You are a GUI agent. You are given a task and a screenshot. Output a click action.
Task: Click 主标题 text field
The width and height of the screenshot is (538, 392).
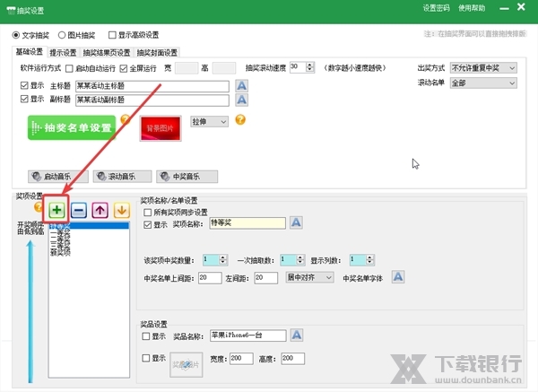pyautogui.click(x=152, y=86)
